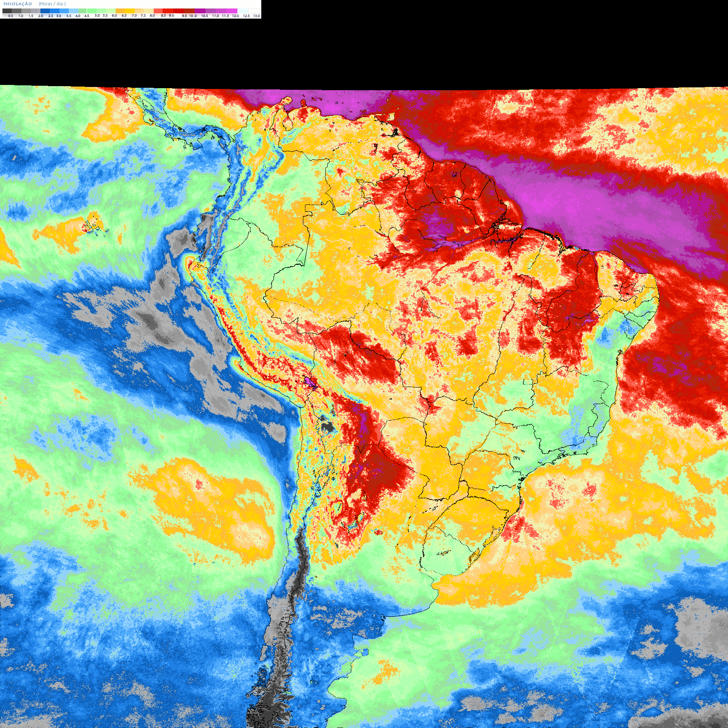Select the orange legend color swatch

[x=120, y=11]
